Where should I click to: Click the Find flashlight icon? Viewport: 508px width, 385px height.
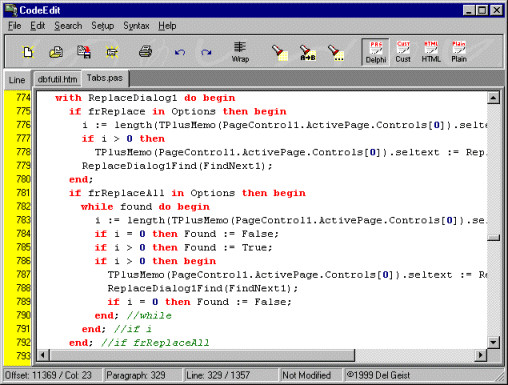[x=279, y=52]
